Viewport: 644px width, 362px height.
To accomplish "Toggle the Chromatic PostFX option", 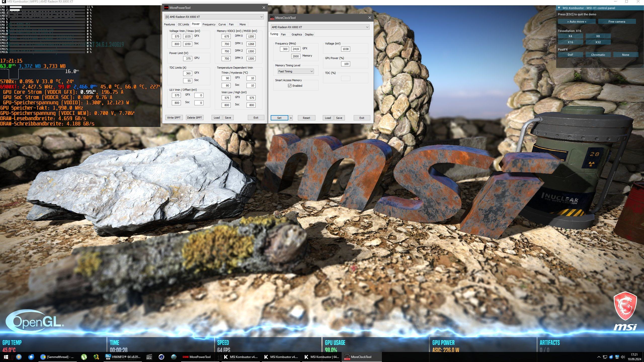I will [598, 55].
